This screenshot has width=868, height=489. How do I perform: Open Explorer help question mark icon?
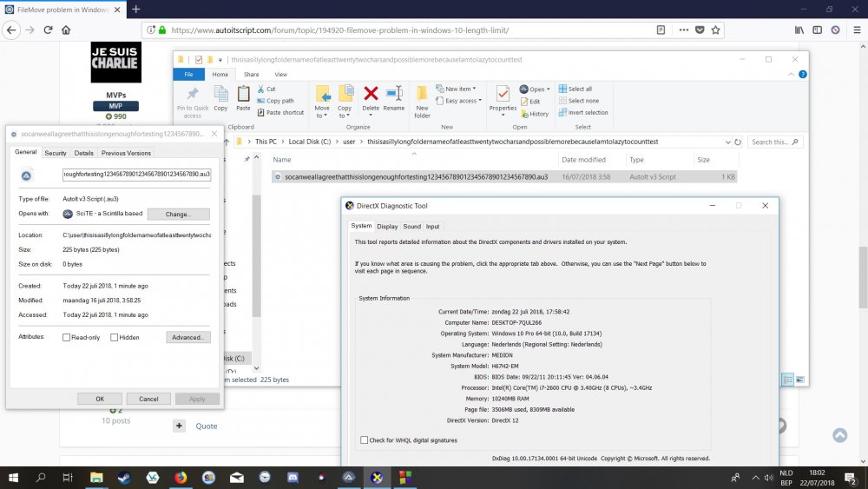[803, 74]
